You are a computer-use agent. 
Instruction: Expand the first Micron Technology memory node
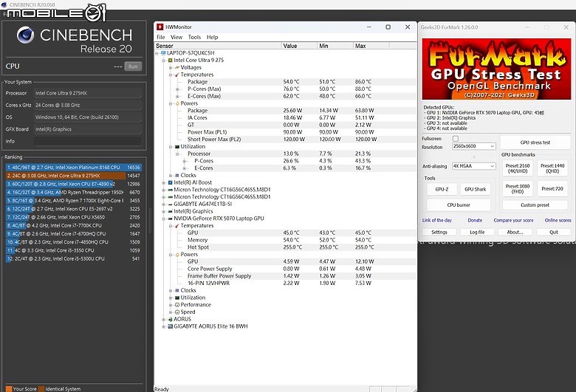(x=164, y=190)
